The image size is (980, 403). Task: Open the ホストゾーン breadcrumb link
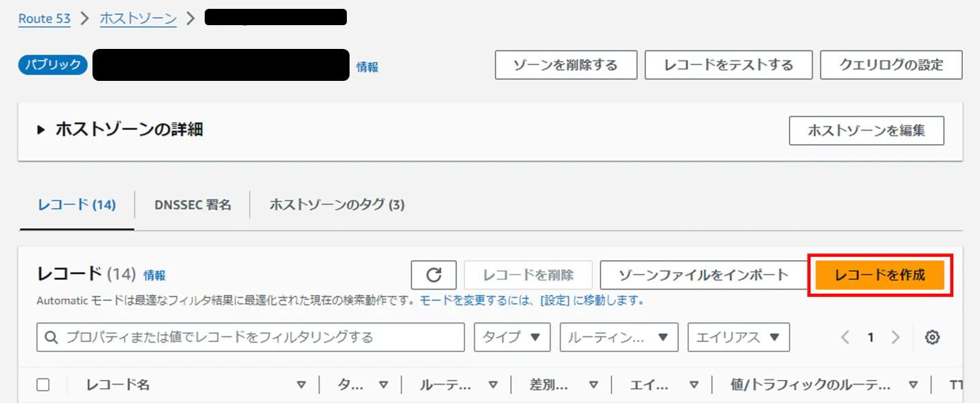tap(137, 18)
